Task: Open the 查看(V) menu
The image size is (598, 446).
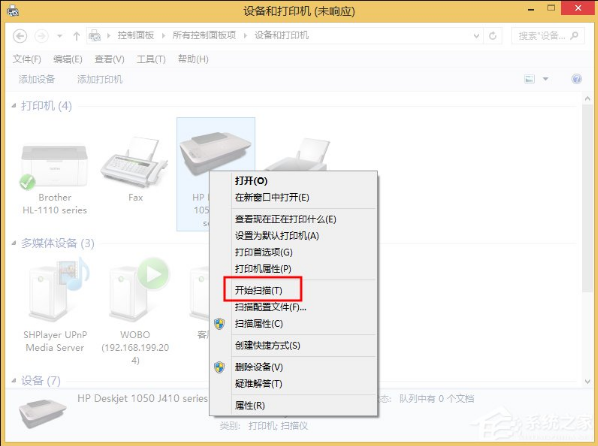Action: tap(109, 59)
